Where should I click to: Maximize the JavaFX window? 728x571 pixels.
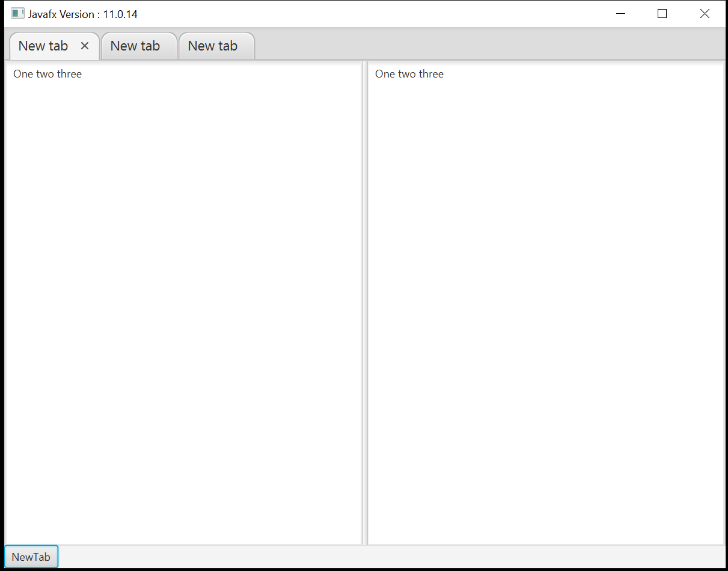point(662,14)
